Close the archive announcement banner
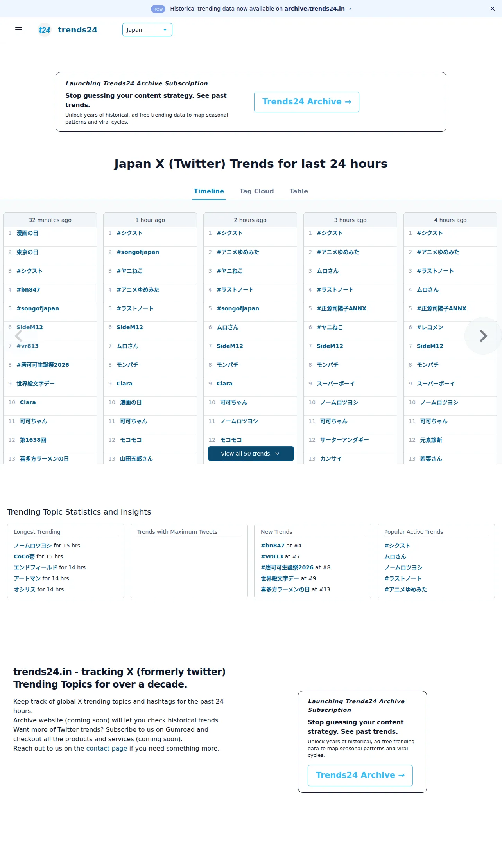Viewport: 502px width, 868px height. pyautogui.click(x=493, y=9)
